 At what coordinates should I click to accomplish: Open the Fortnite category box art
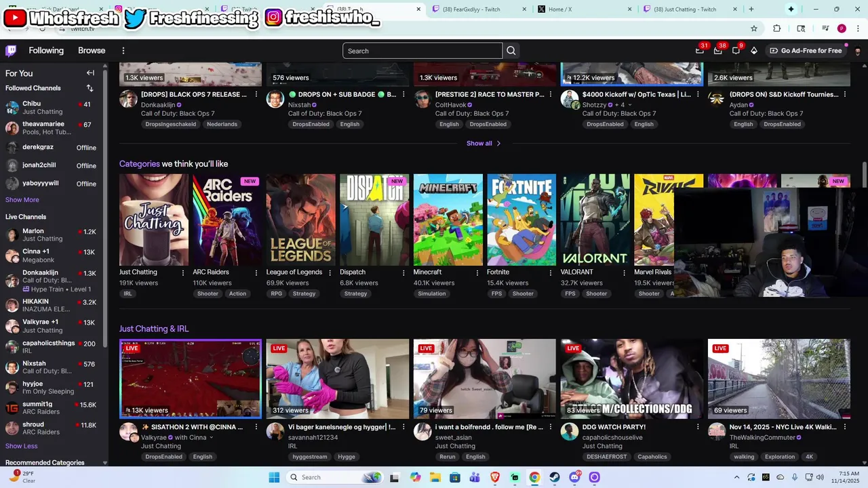(x=521, y=220)
